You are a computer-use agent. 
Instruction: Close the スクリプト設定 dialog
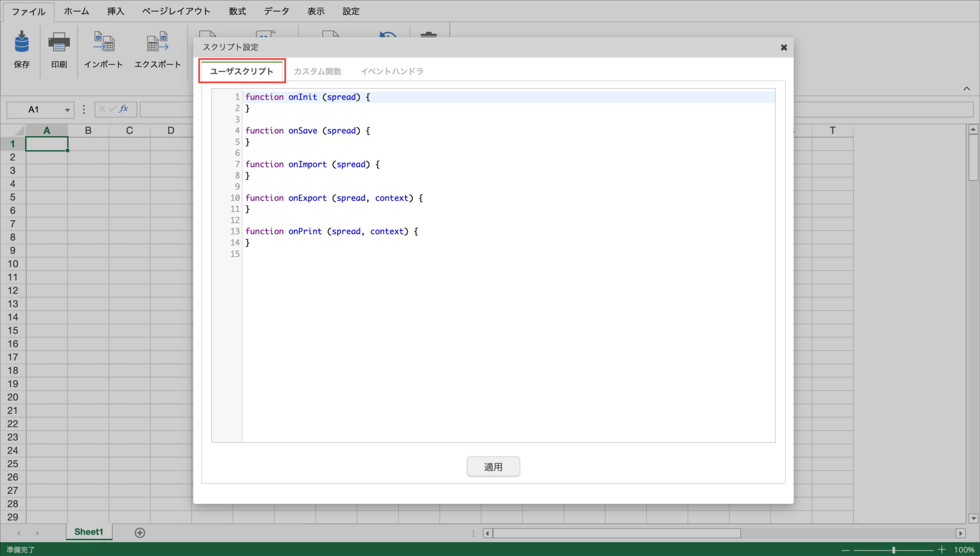[784, 47]
